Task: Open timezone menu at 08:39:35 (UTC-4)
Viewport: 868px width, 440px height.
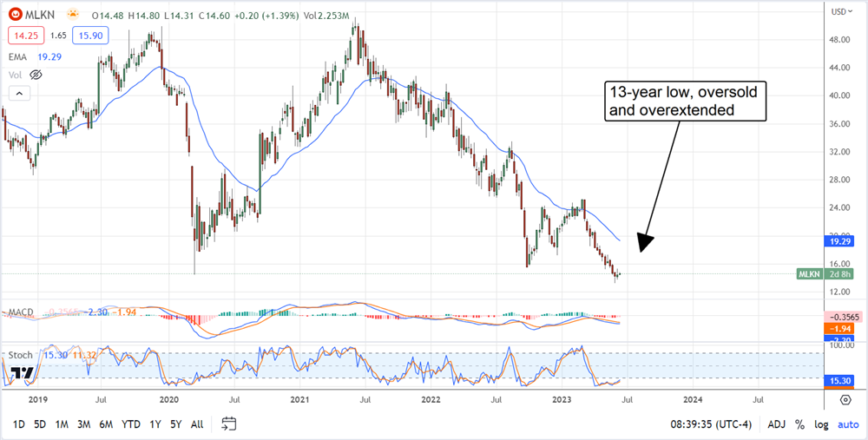Action: [x=710, y=424]
